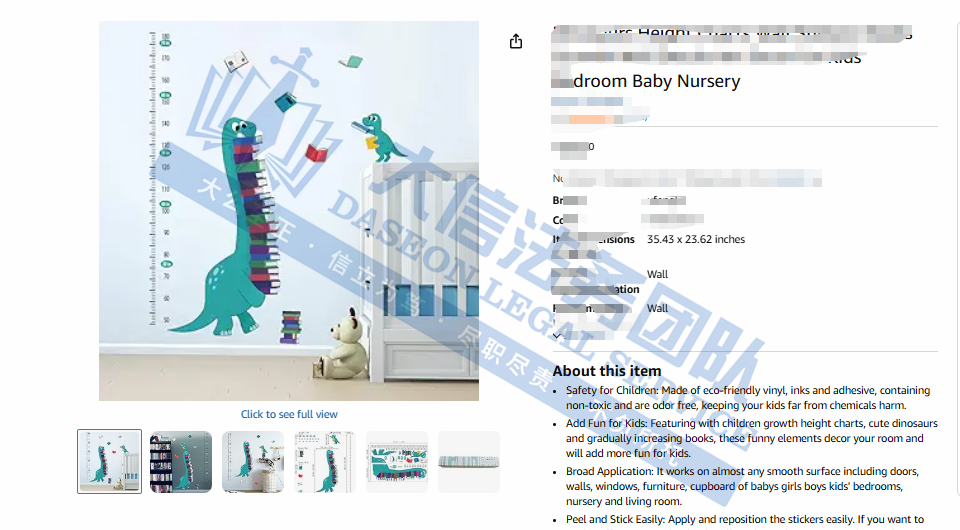Select the first thumbnail with dinosaur and crib
This screenshot has width=960, height=530.
pos(110,461)
